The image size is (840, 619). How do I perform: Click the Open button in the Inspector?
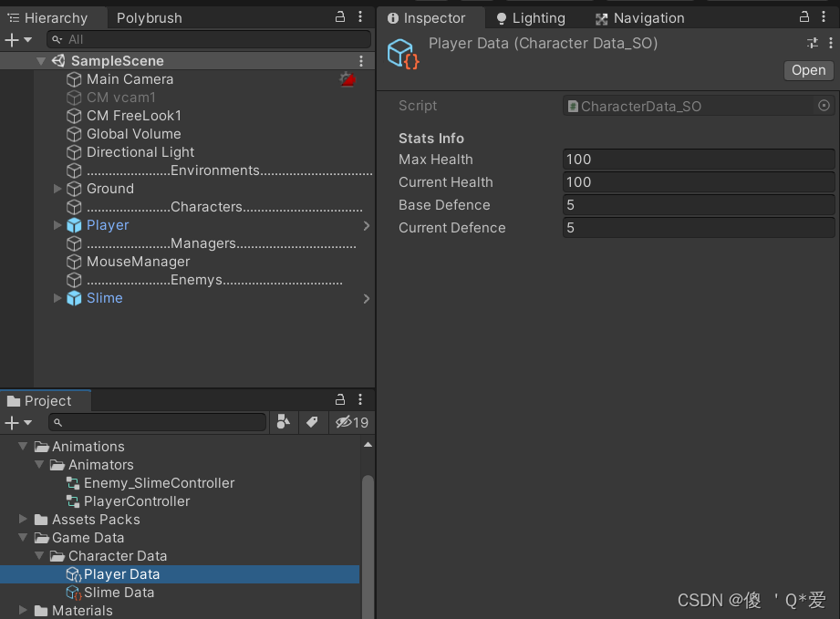(808, 70)
